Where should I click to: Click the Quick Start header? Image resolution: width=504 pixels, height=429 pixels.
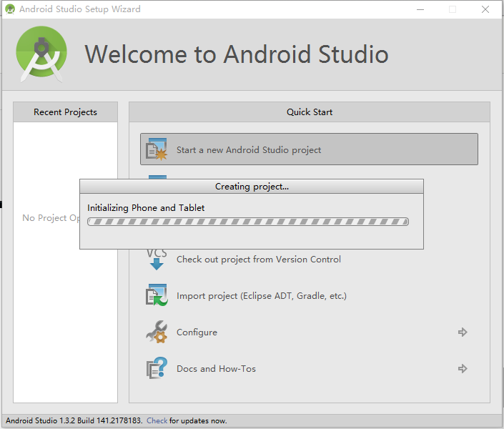pyautogui.click(x=310, y=112)
